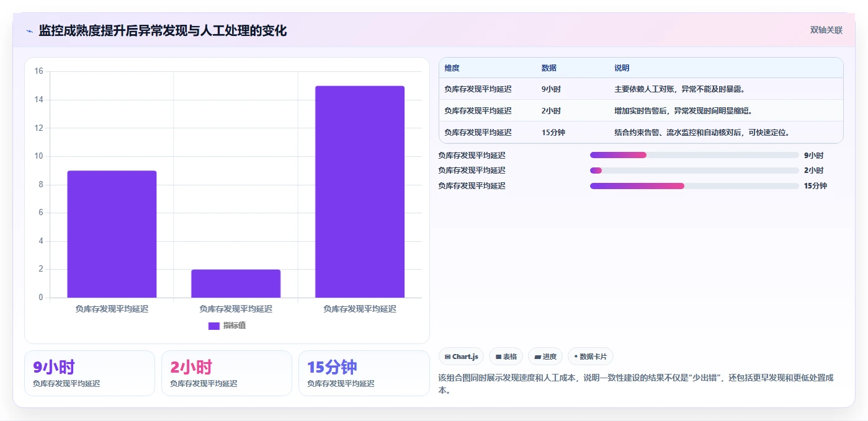Click the y-axis label 8
This screenshot has width=868, height=421.
tap(41, 185)
